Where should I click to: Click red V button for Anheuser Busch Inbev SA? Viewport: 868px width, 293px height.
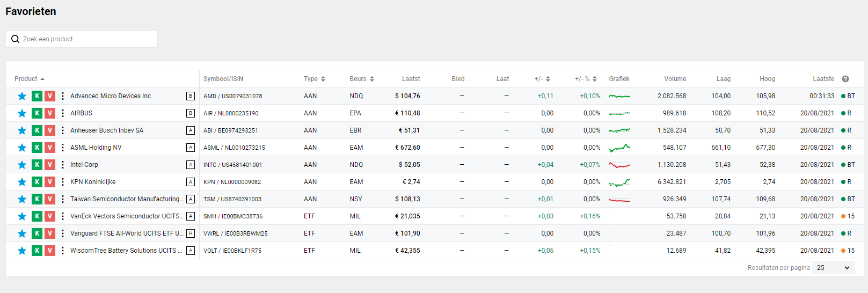(50, 130)
